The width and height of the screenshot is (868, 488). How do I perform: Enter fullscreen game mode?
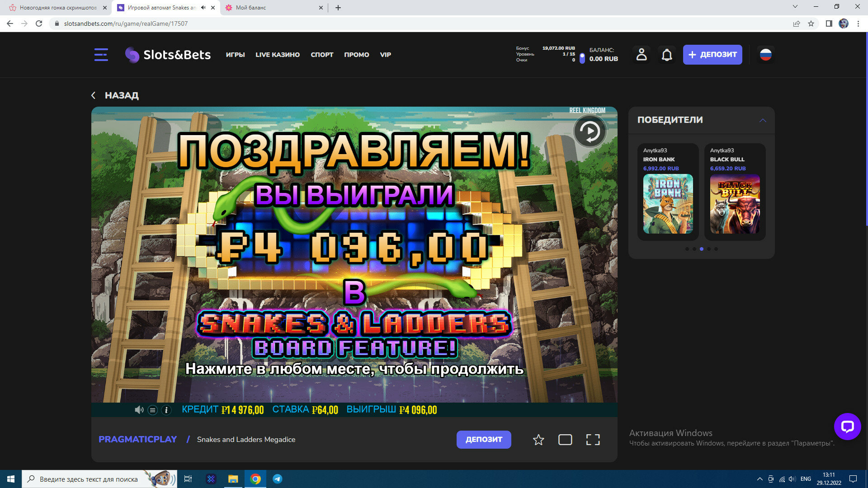593,440
